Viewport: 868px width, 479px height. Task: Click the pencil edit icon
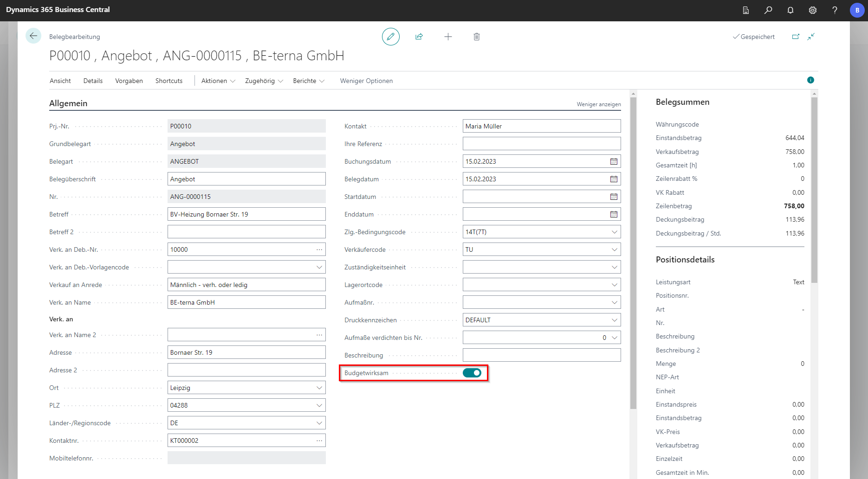coord(390,37)
